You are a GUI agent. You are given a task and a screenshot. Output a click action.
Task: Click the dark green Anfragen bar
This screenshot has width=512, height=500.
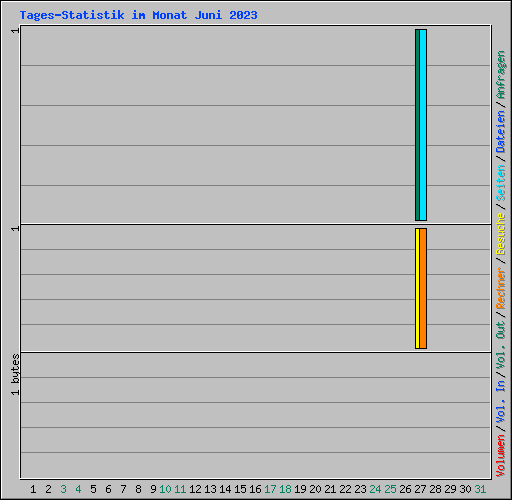tap(417, 125)
